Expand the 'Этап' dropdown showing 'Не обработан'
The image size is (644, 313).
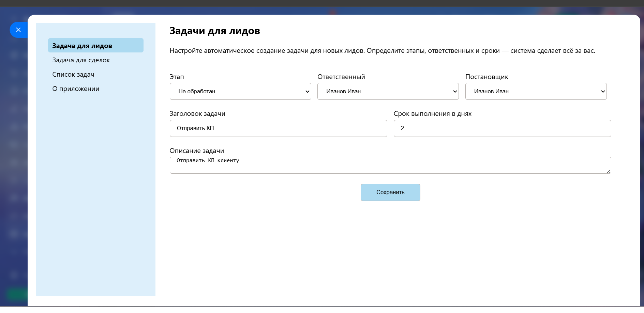coord(240,91)
